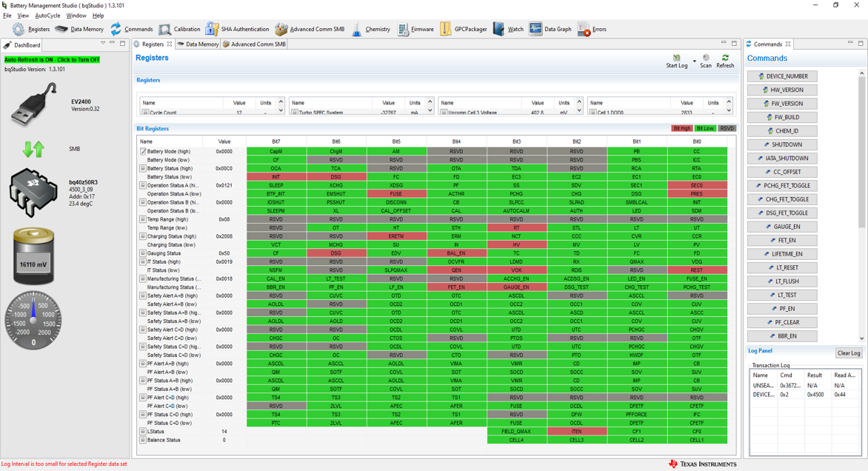
Task: Click the Bit High legend swatch
Action: 681,128
